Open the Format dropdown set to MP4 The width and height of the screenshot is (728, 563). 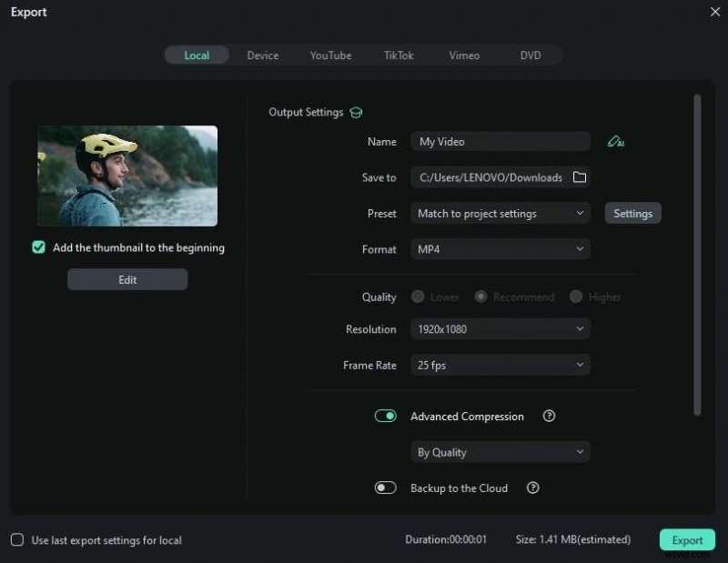pyautogui.click(x=500, y=249)
